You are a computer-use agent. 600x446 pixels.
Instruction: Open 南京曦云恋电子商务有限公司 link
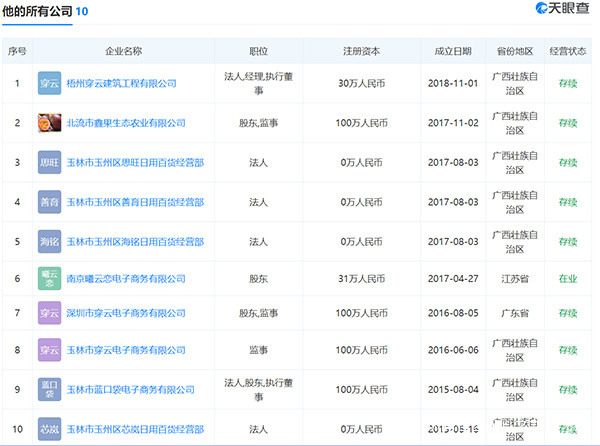(126, 278)
